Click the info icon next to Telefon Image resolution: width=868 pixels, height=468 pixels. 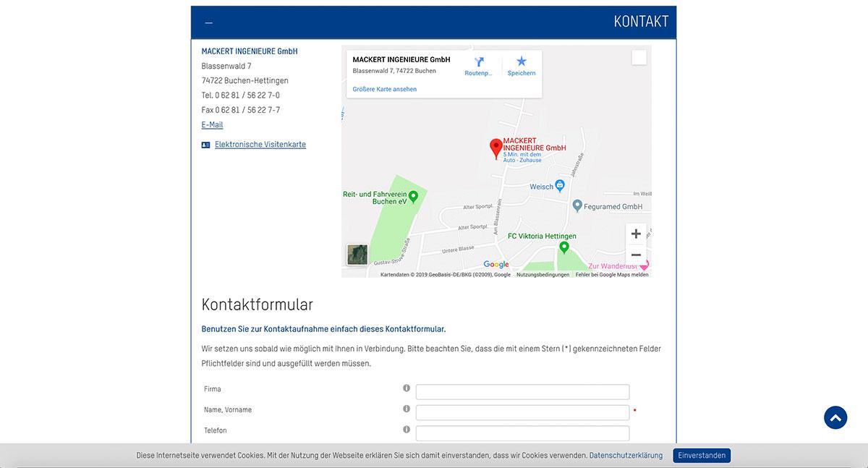tap(407, 430)
